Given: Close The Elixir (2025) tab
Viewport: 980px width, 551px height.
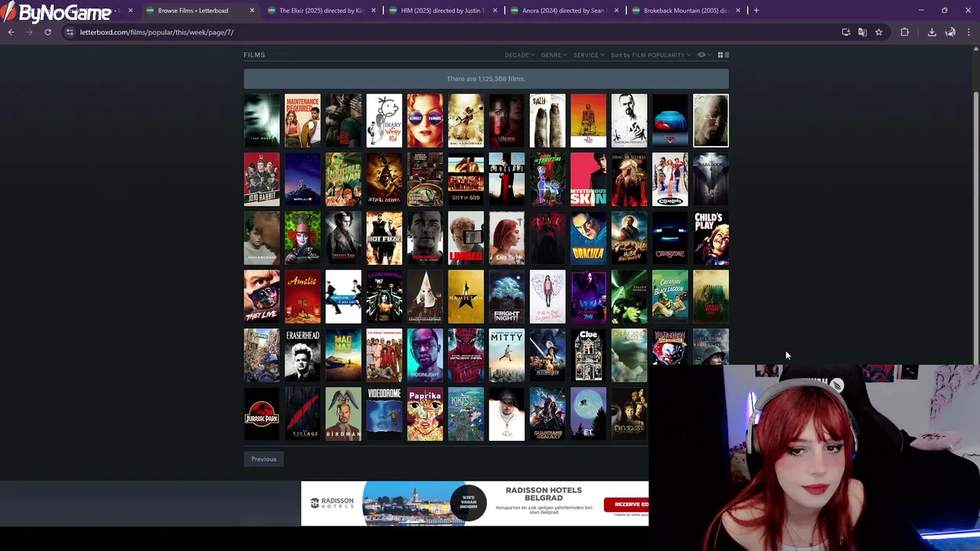Looking at the screenshot, I should 374,11.
